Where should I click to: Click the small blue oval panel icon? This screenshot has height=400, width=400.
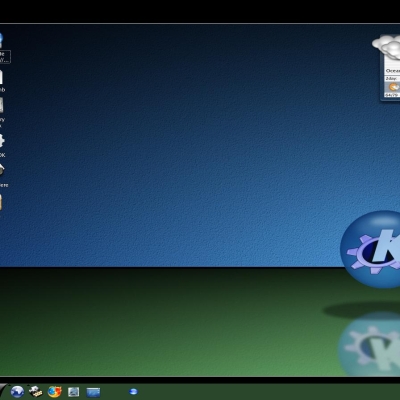(133, 392)
